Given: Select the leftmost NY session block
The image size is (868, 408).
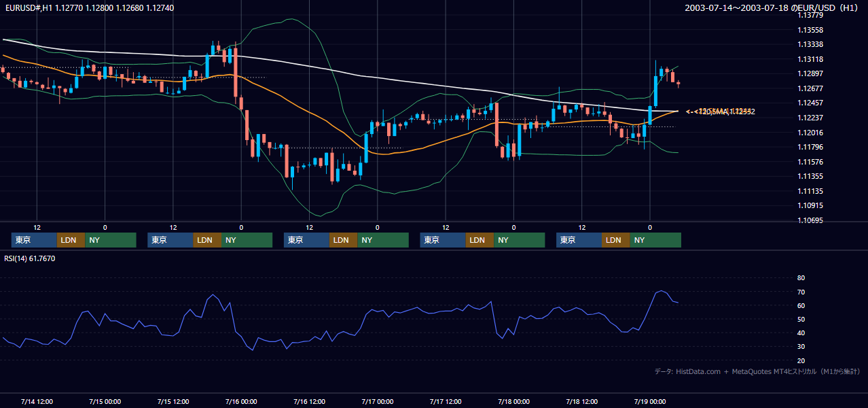Looking at the screenshot, I should point(111,240).
